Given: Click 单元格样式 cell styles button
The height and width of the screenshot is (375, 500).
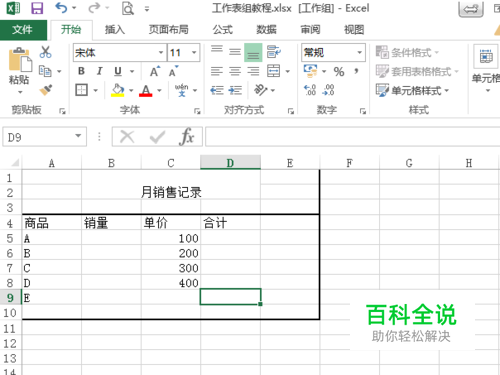Looking at the screenshot, I should click(x=413, y=90).
